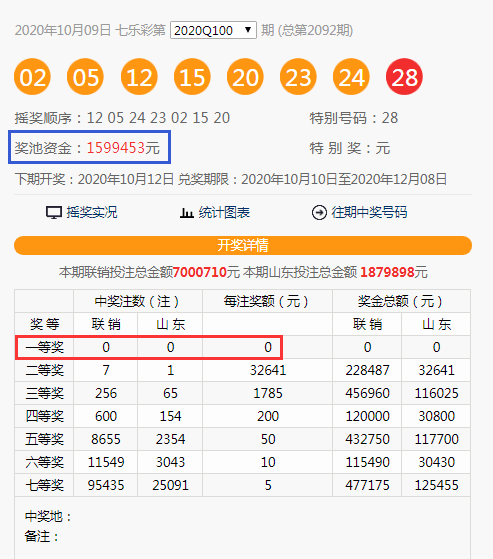Image resolution: width=493 pixels, height=559 pixels.
Task: Click the 开奖详情 orange banner
Action: (x=243, y=245)
